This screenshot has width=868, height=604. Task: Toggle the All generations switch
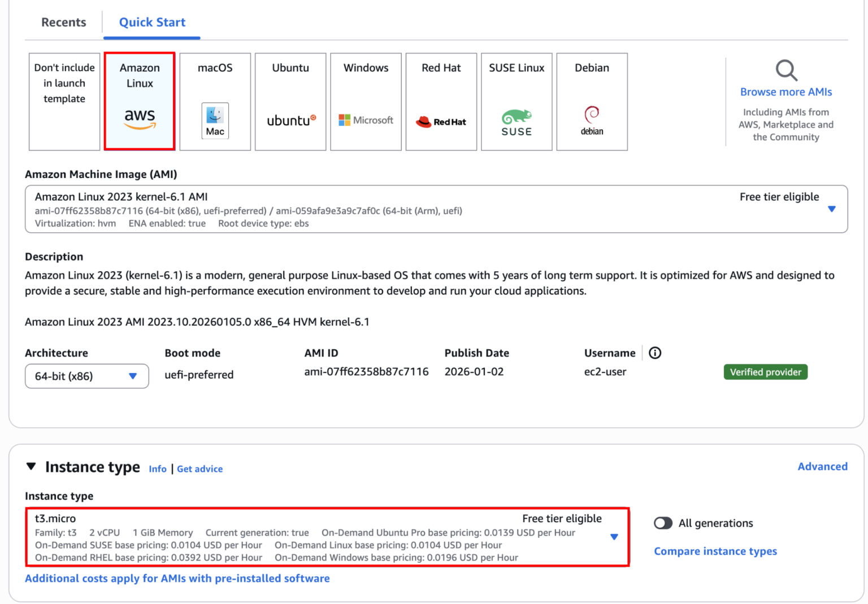[663, 523]
